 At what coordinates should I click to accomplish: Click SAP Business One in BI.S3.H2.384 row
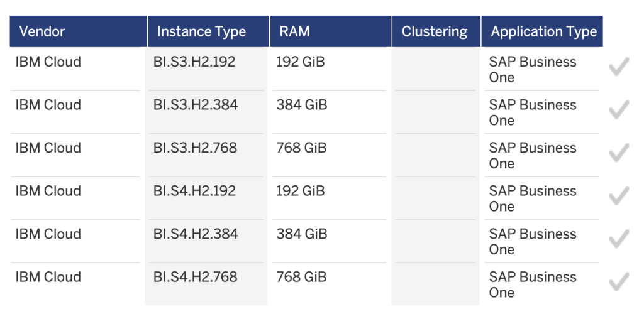533,113
